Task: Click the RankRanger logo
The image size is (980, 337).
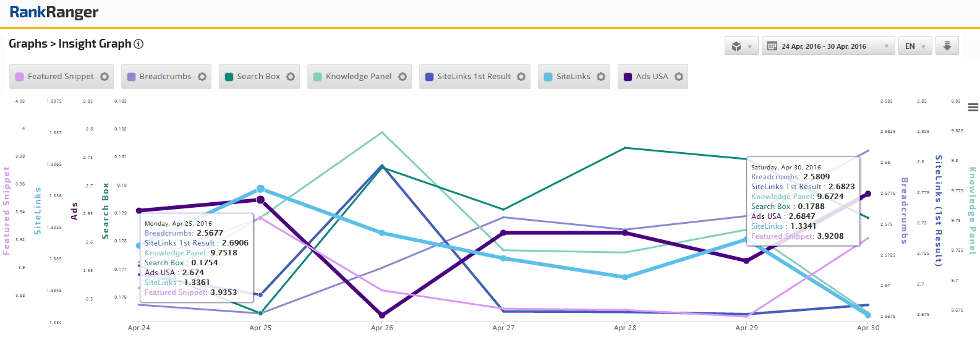Action: click(54, 12)
